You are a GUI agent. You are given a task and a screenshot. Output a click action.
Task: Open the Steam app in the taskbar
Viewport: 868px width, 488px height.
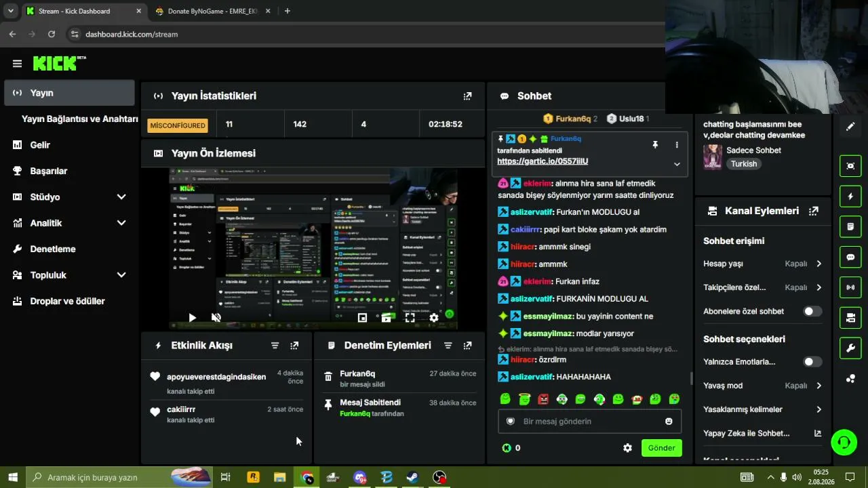(x=412, y=477)
